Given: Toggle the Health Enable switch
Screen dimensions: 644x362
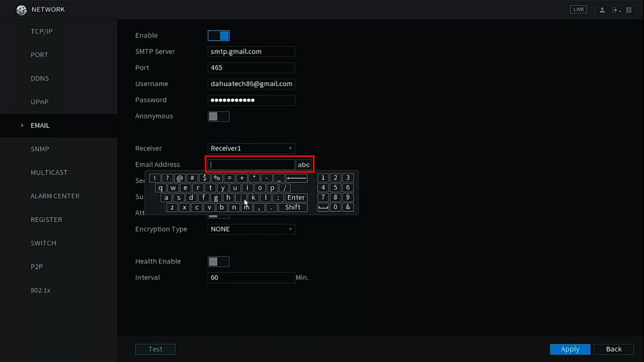Looking at the screenshot, I should tap(219, 262).
